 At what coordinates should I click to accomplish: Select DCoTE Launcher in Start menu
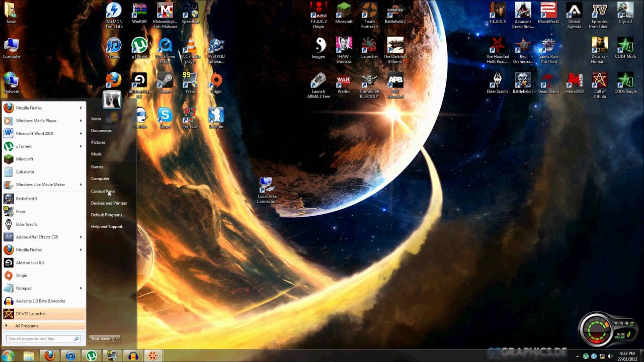(x=44, y=314)
